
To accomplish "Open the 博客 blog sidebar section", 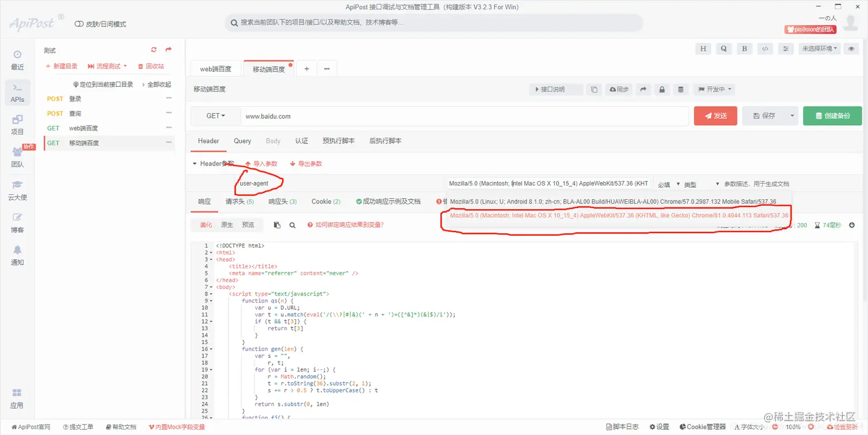I will coord(17,222).
